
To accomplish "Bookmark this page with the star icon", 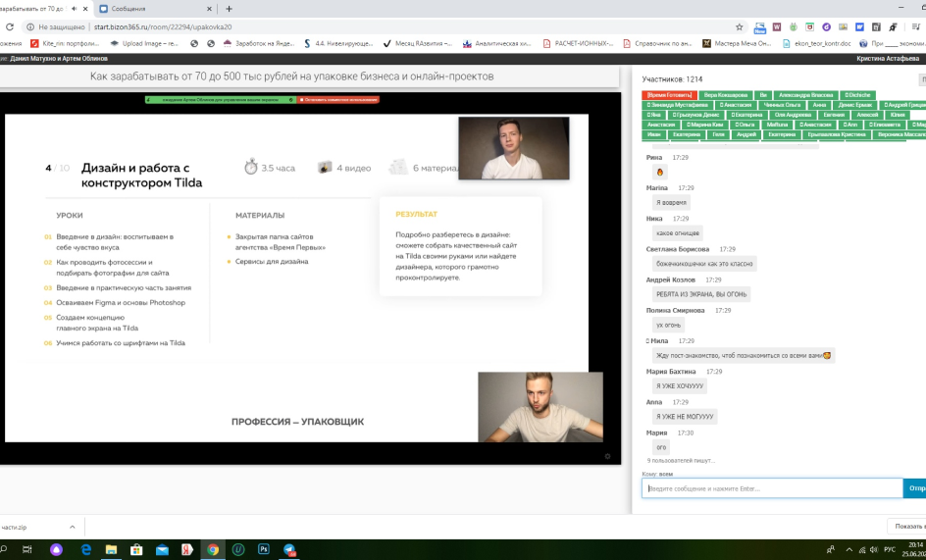I will tap(739, 26).
